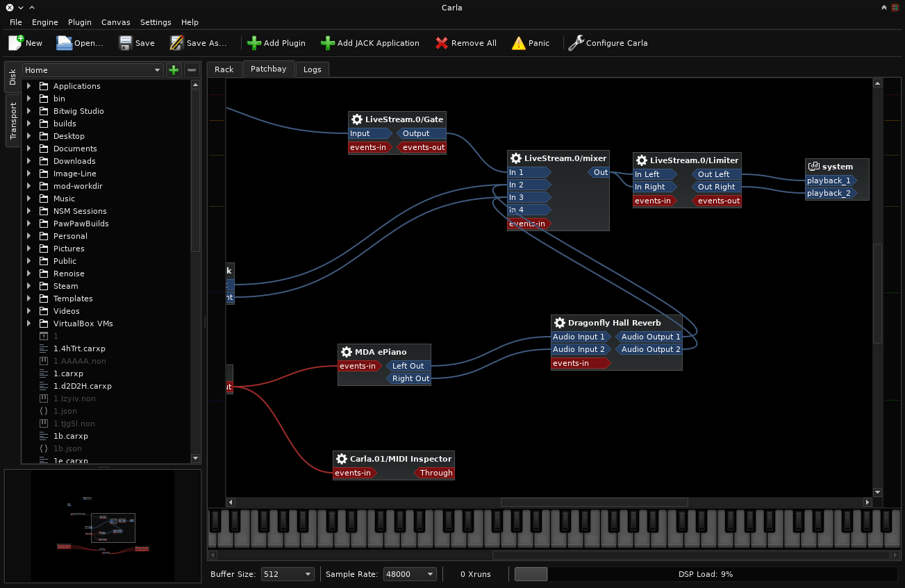Image resolution: width=905 pixels, height=588 pixels.
Task: Open the Buffer Size dropdown
Action: [288, 574]
